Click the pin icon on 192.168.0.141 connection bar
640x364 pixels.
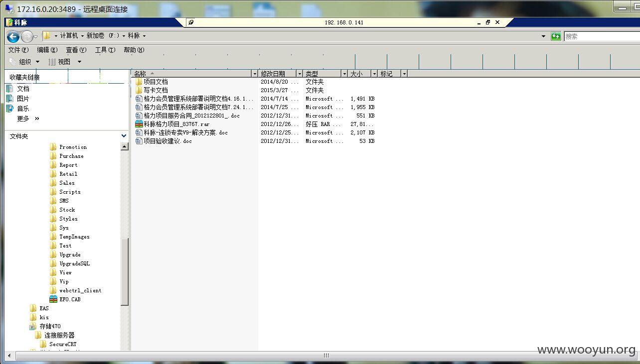(x=191, y=22)
